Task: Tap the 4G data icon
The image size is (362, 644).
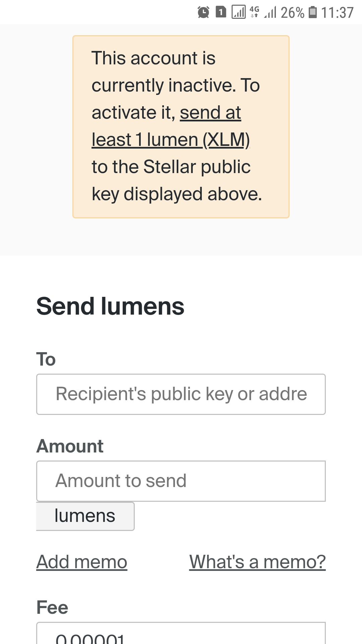Action: click(x=254, y=12)
